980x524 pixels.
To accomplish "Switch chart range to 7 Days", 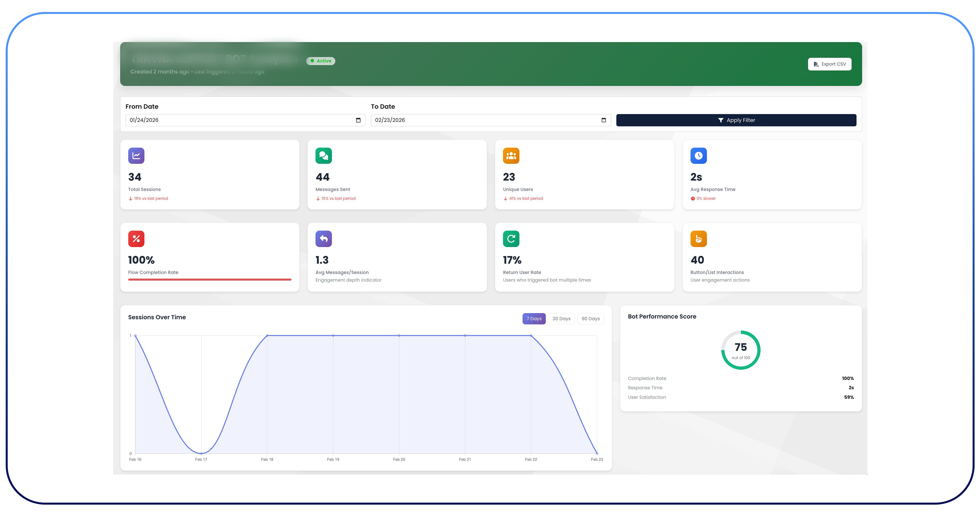I will (x=534, y=318).
